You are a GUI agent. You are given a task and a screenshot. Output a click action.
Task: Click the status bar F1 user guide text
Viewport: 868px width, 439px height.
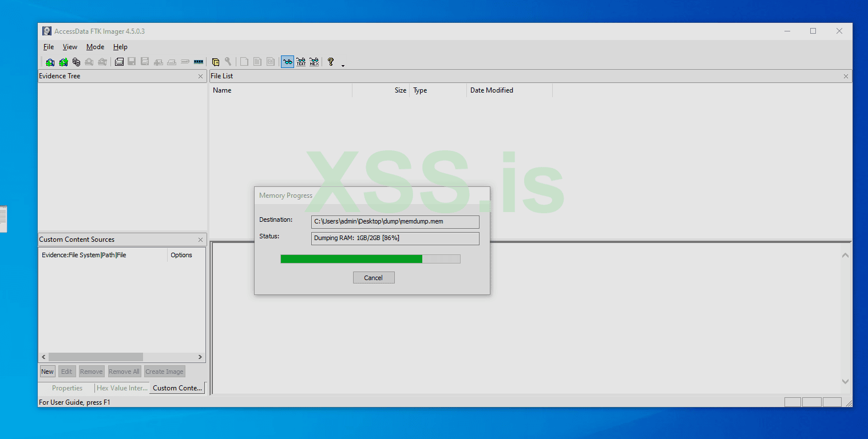(74, 402)
